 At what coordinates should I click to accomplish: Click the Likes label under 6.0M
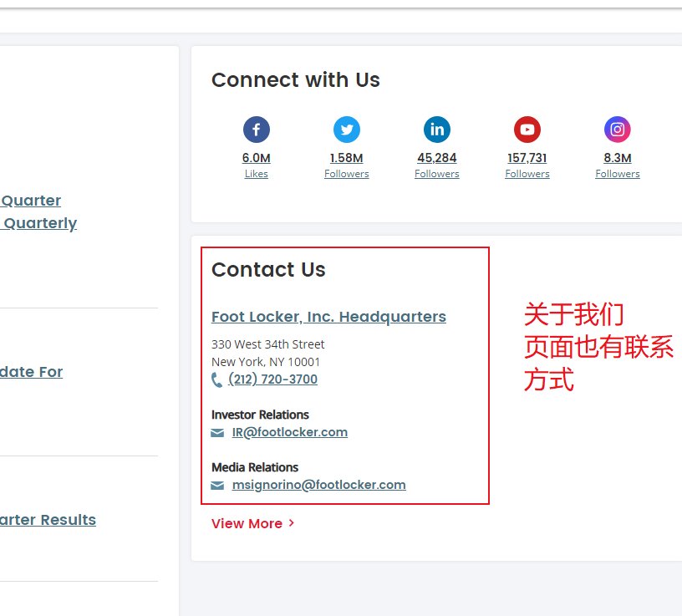pyautogui.click(x=257, y=174)
